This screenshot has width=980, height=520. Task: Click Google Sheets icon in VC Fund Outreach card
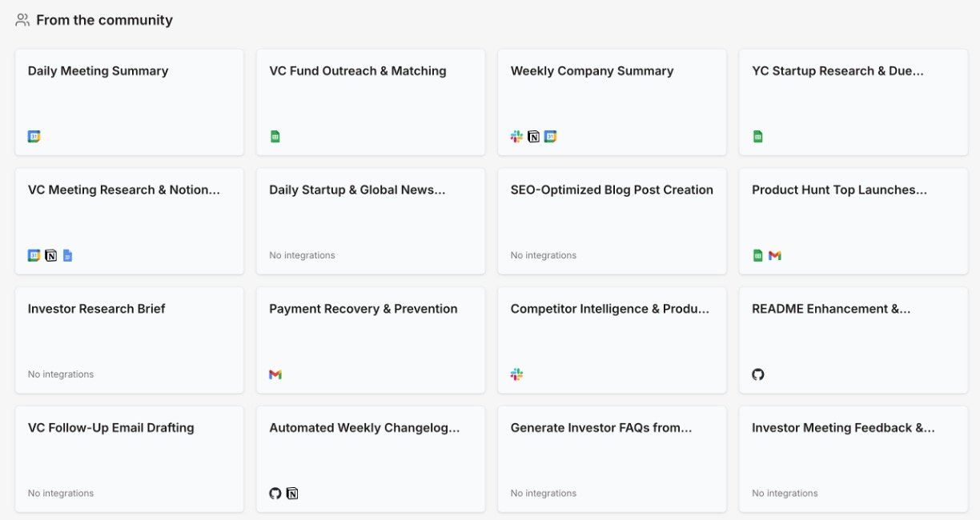275,137
